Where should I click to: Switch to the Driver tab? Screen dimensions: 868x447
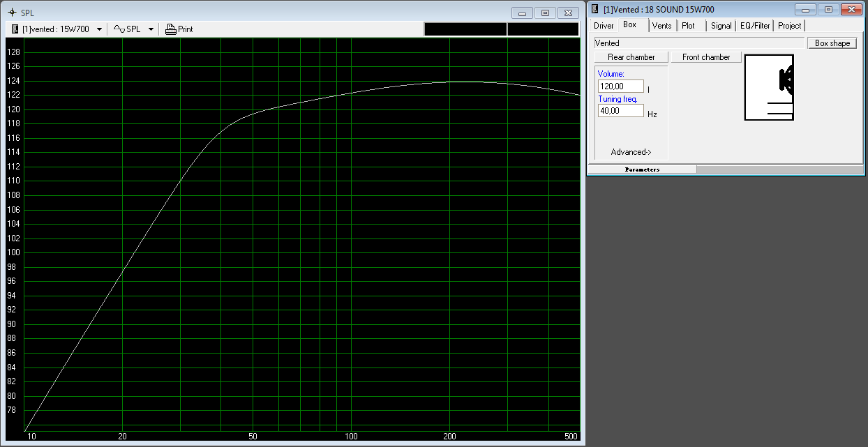coord(604,26)
